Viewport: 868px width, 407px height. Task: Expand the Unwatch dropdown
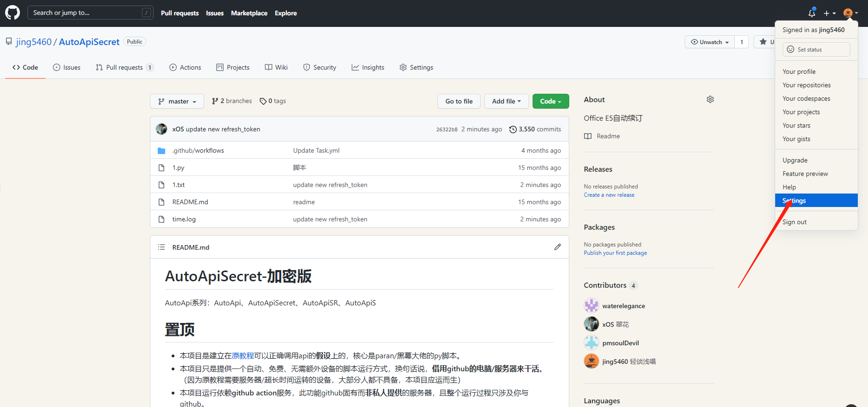click(x=710, y=42)
